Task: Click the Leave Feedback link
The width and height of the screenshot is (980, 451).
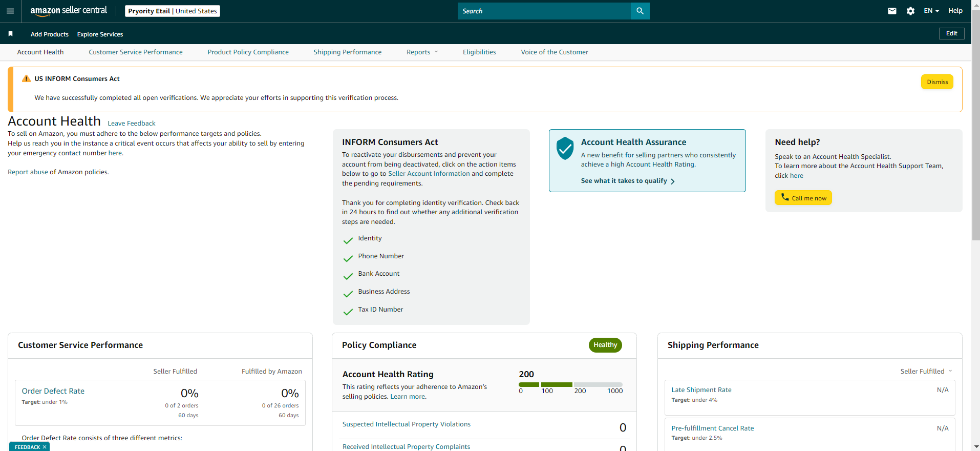Action: (132, 124)
